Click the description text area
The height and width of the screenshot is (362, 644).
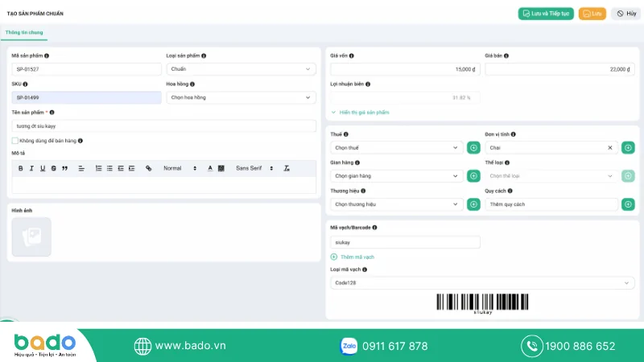[x=164, y=185]
